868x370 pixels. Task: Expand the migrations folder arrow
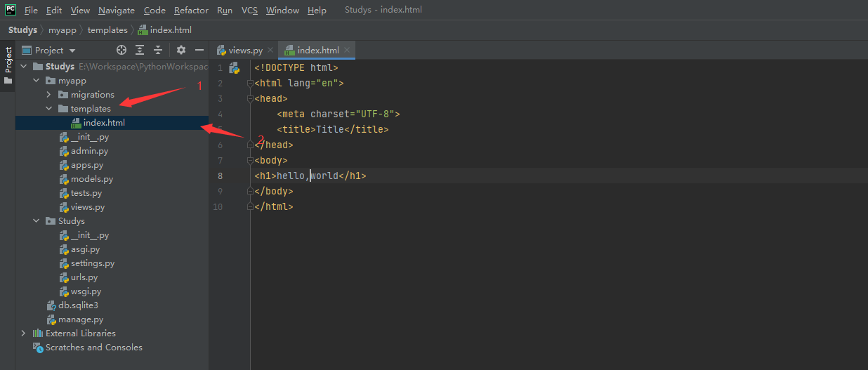point(49,95)
